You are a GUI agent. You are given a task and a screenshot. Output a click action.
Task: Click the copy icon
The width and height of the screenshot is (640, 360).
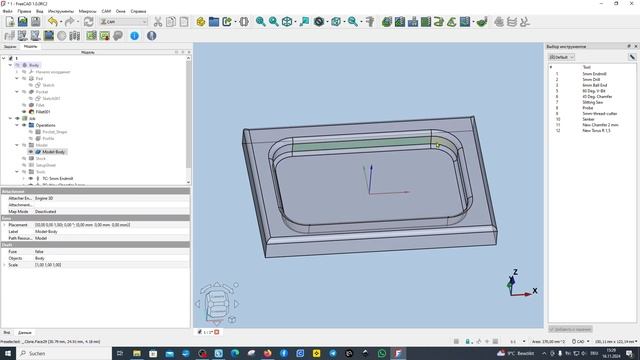(x=171, y=22)
